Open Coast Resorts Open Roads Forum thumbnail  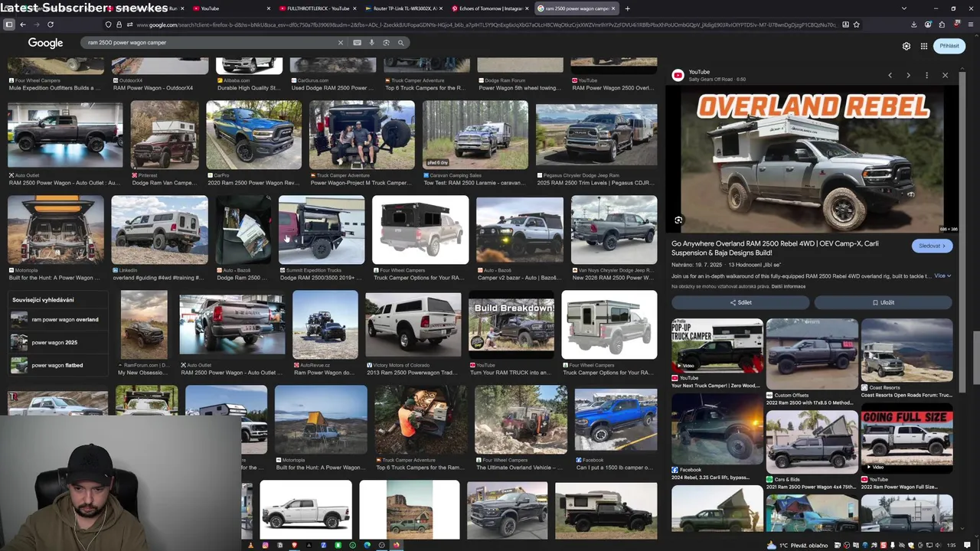(906, 350)
